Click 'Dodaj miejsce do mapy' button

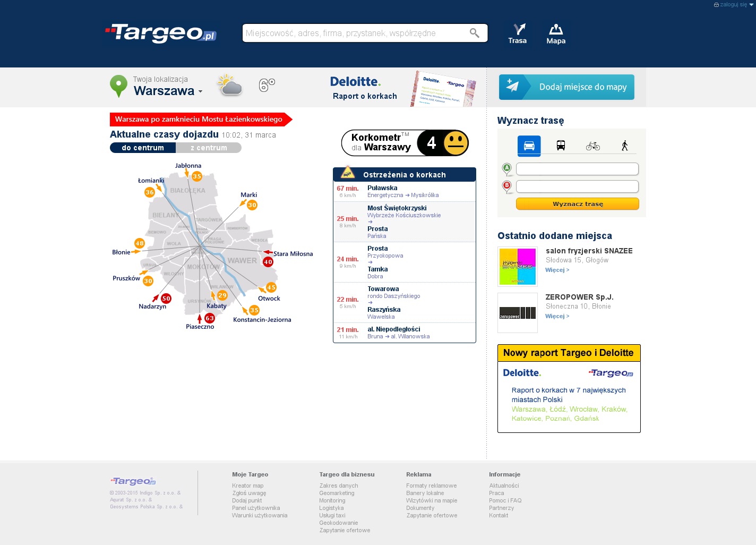566,87
